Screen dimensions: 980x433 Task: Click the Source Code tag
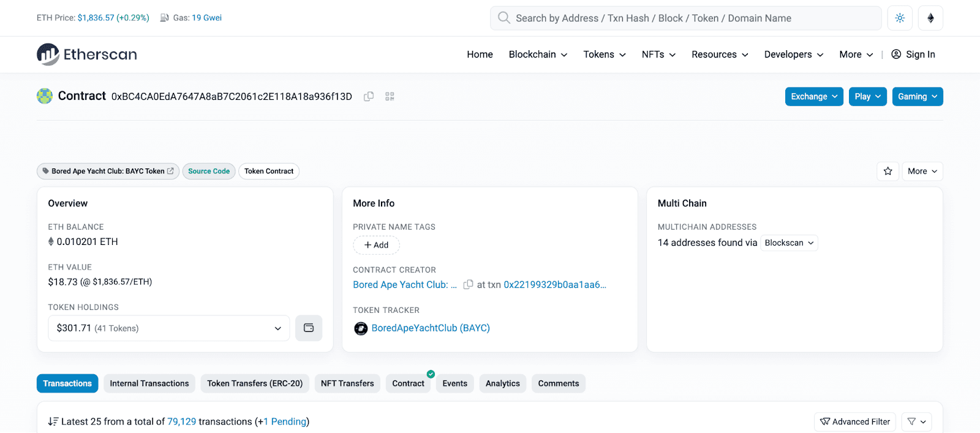[x=209, y=171]
